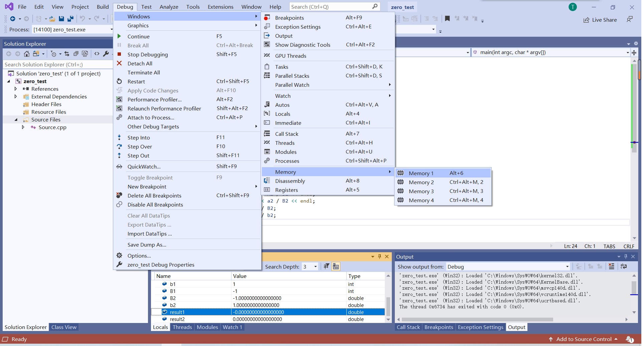Viewport: 644px width, 346px height.
Task: Click the Collapse All icon in Solution Explorer
Action: coord(76,54)
